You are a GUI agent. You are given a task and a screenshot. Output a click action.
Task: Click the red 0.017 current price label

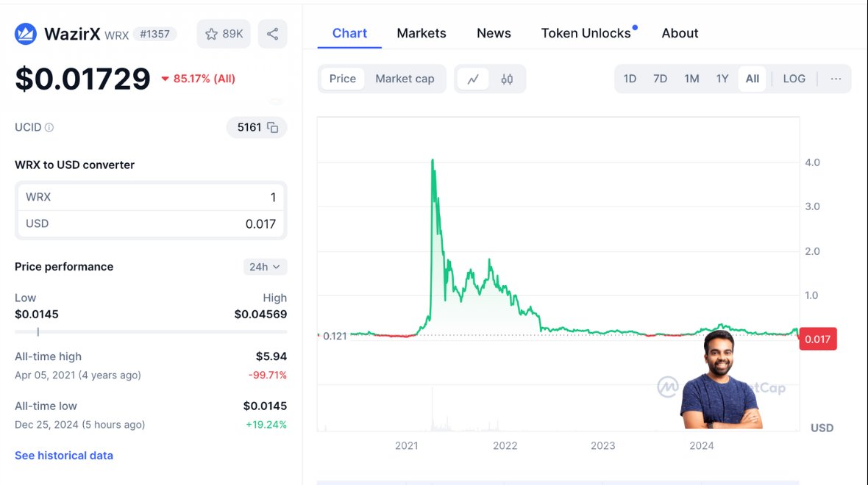tap(818, 339)
